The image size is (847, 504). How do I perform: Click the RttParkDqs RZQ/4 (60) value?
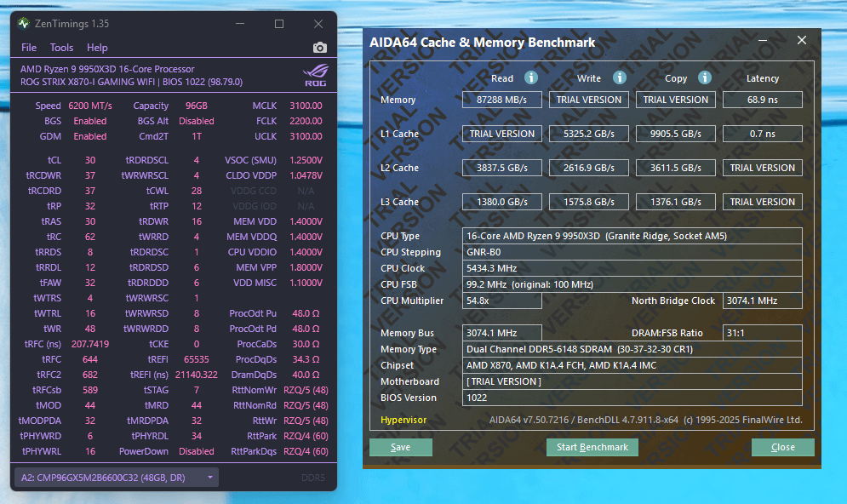(306, 451)
